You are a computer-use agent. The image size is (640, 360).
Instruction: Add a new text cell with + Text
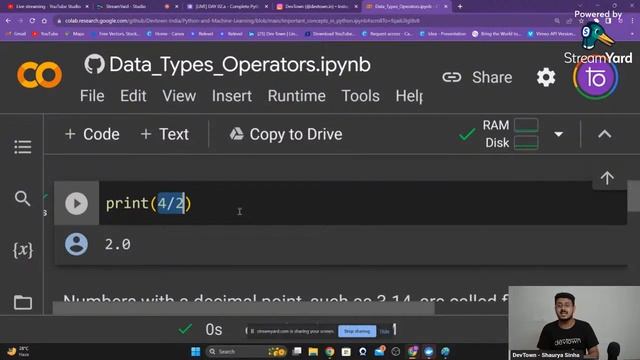point(164,134)
